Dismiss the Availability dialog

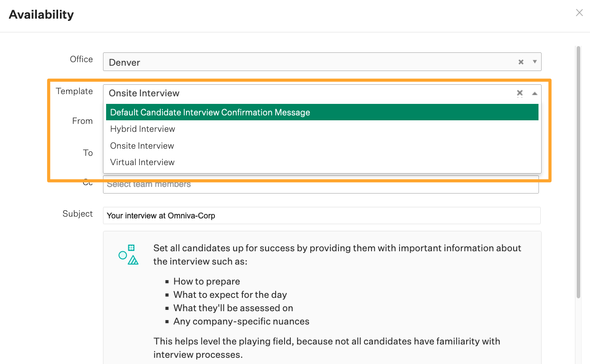pyautogui.click(x=579, y=12)
